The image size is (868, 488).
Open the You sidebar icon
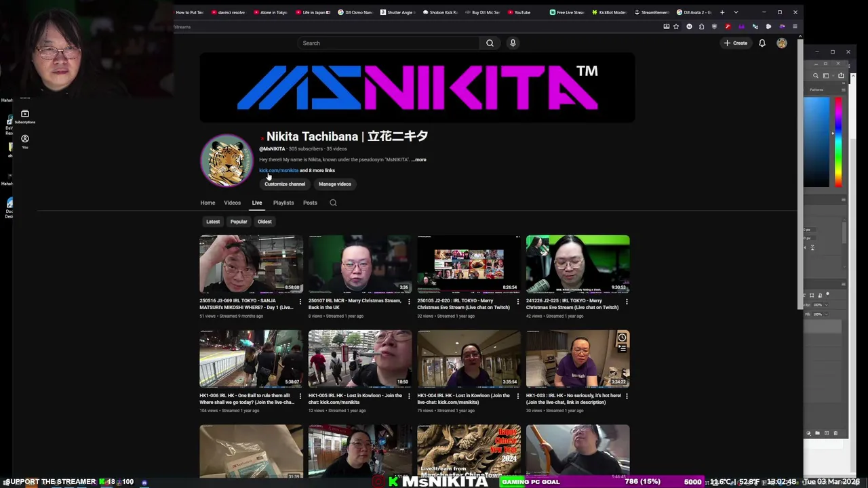click(x=25, y=141)
